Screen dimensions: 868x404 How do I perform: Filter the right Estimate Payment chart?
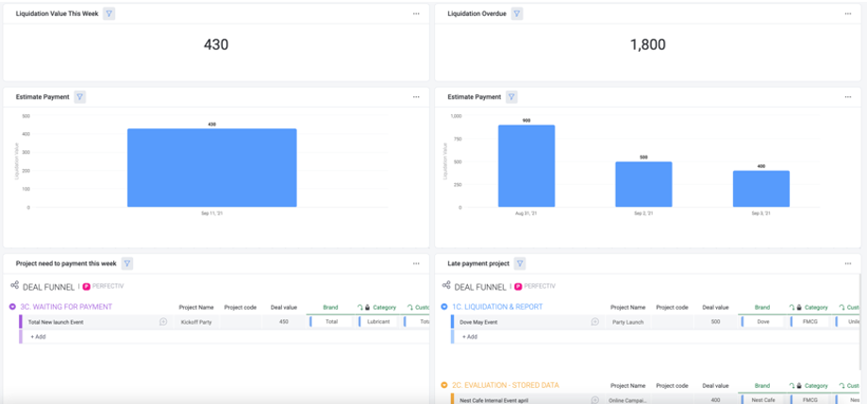(x=511, y=96)
